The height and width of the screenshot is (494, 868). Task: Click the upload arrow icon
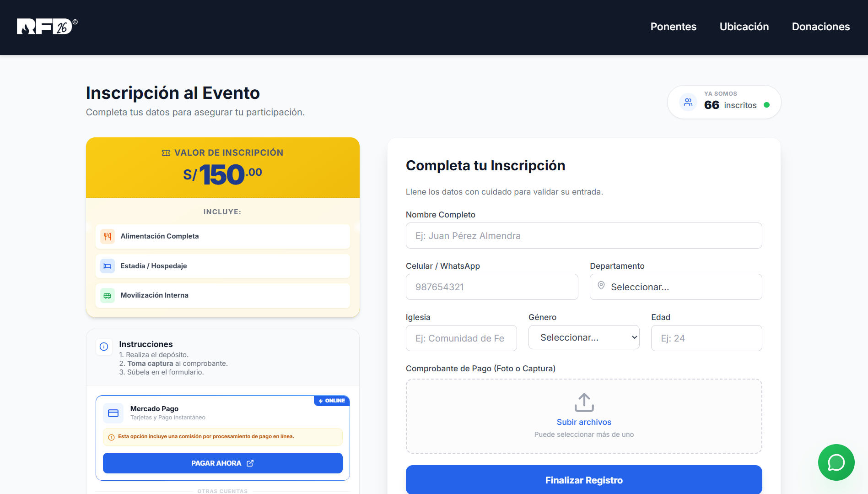[x=584, y=402]
